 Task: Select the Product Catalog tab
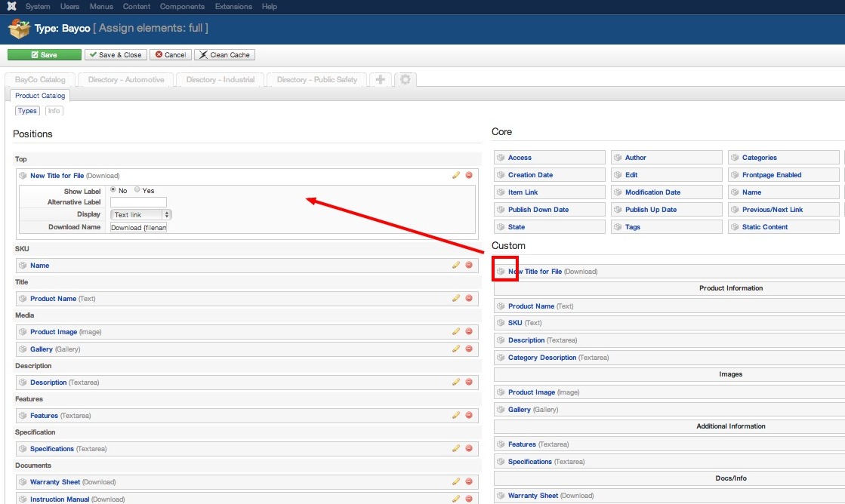tap(40, 95)
